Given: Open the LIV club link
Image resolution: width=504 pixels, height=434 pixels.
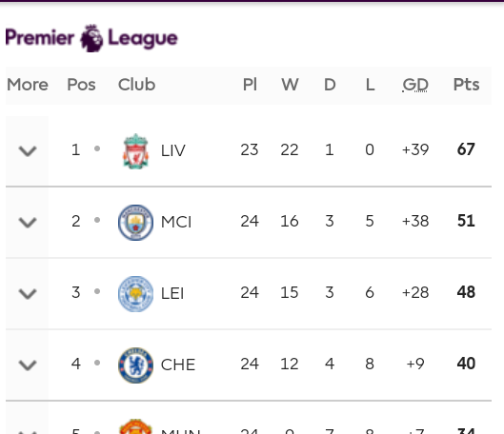Looking at the screenshot, I should point(173,150).
